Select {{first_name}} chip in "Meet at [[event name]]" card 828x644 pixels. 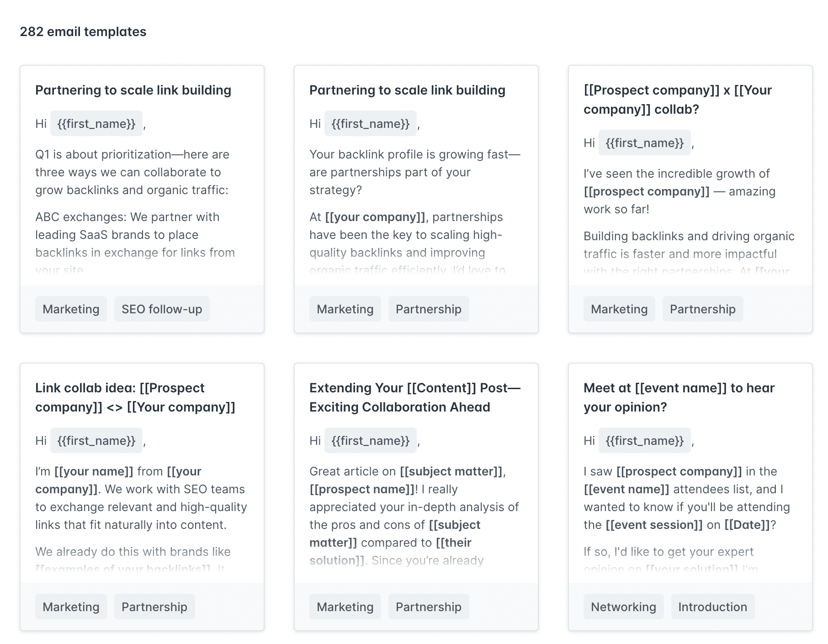tap(644, 441)
